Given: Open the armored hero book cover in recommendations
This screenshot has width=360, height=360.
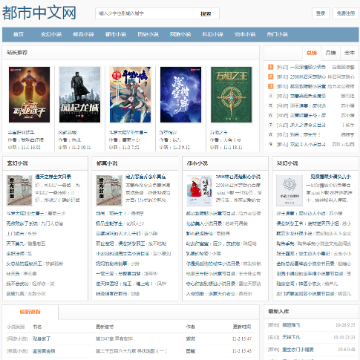Looking at the screenshot, I should (29, 95).
